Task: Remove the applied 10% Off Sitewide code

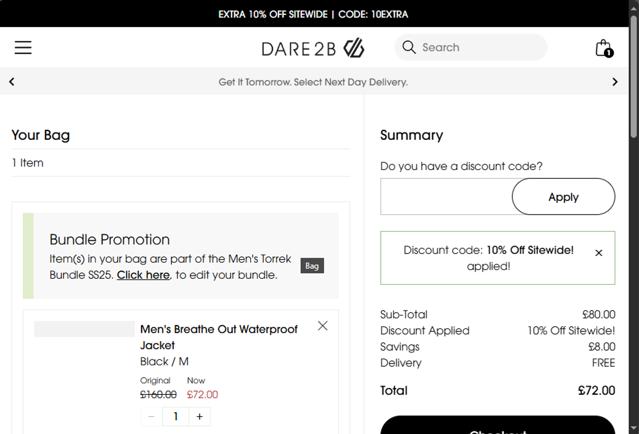Action: pyautogui.click(x=598, y=253)
